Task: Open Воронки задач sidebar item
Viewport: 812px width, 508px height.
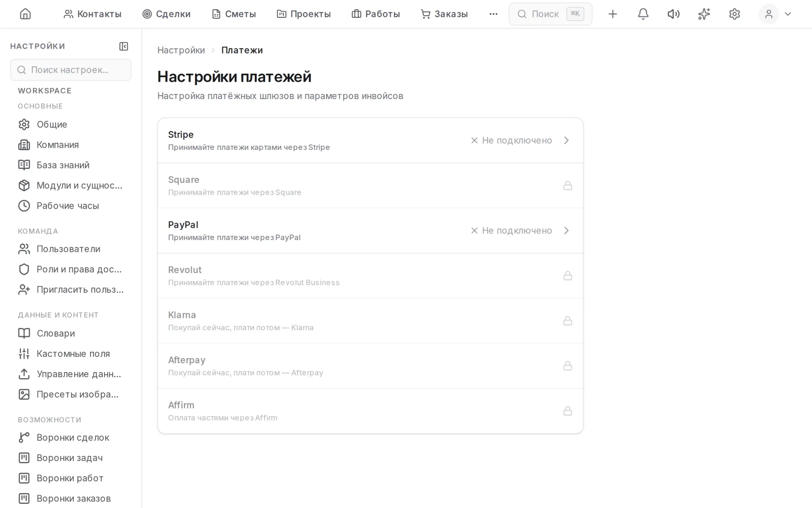Action: 71,458
